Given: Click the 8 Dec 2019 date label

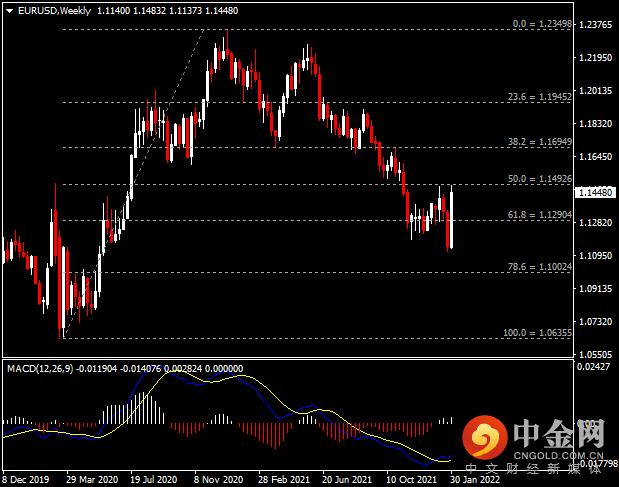Looking at the screenshot, I should coord(26,480).
